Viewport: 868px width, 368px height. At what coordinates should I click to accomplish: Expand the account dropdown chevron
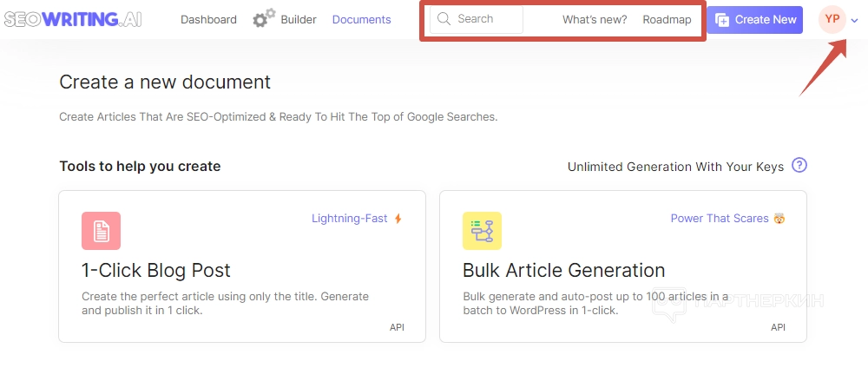click(855, 20)
